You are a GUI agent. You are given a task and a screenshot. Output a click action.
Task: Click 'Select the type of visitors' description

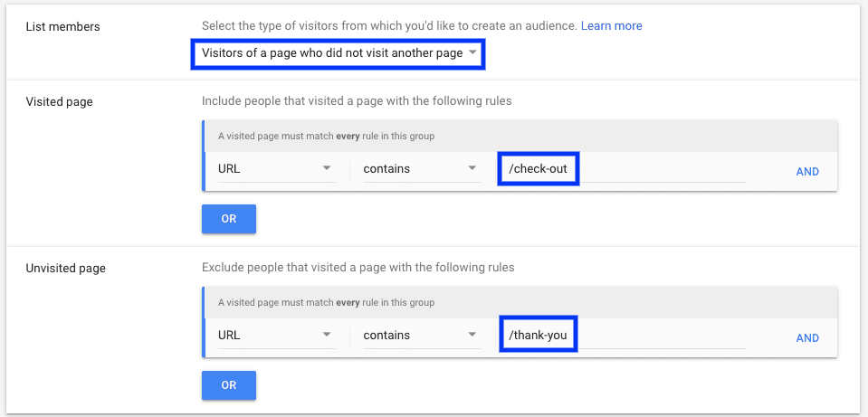pyautogui.click(x=388, y=26)
